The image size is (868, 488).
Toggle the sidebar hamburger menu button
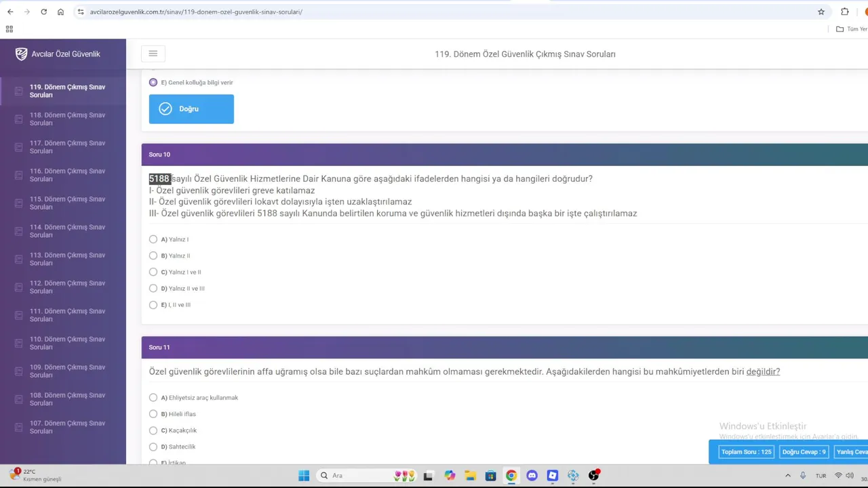click(153, 54)
